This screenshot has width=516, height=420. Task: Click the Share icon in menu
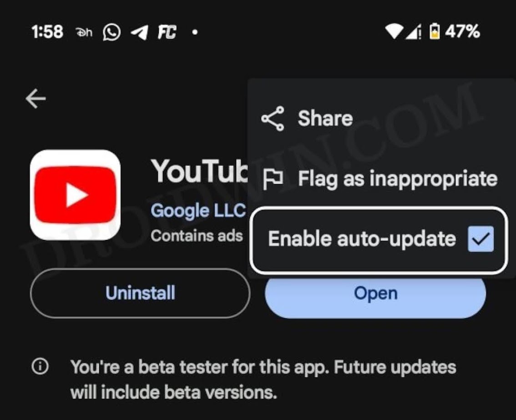pyautogui.click(x=273, y=119)
